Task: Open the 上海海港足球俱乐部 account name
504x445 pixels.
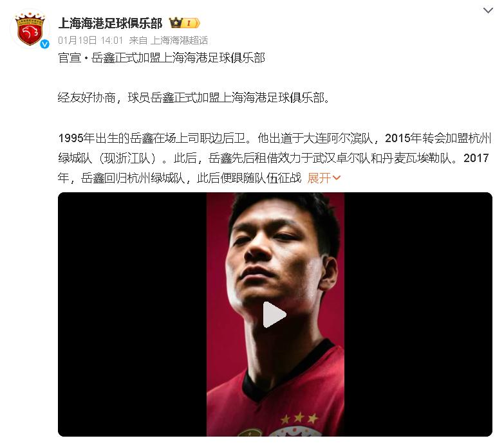Action: coord(111,23)
